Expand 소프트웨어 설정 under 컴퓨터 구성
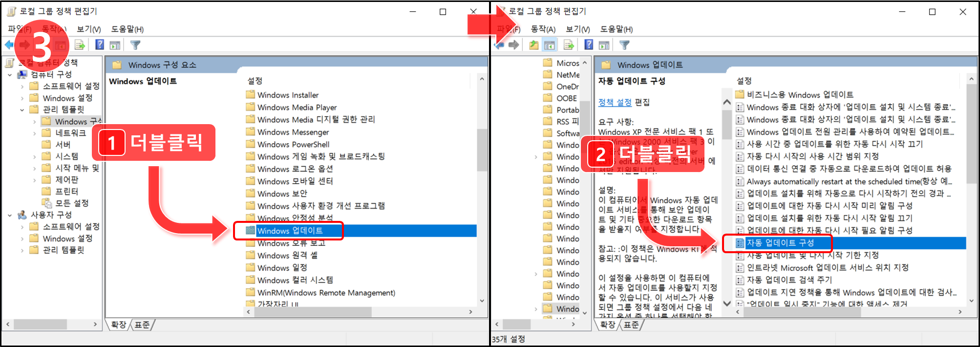 click(22, 87)
